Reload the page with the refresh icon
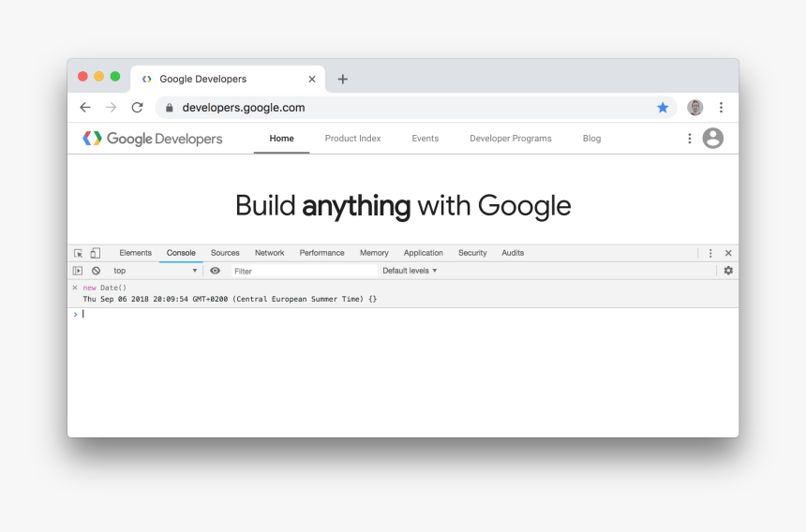The width and height of the screenshot is (806, 532). coord(137,108)
